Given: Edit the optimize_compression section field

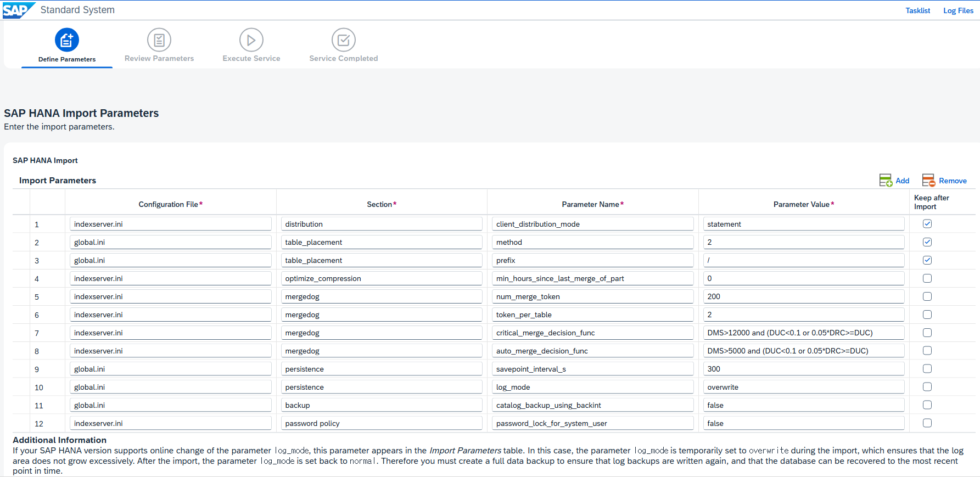Looking at the screenshot, I should coord(382,278).
